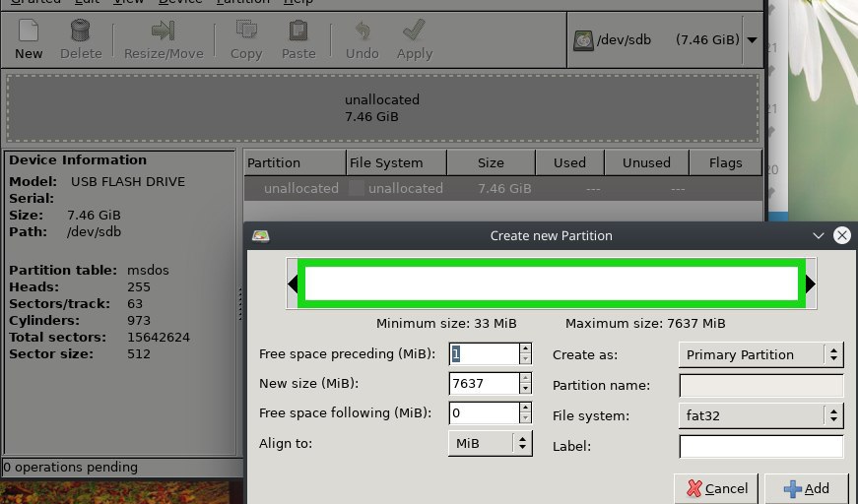Screen dimensions: 858x504
Task: Click the Apply checkmark icon
Action: 415,31
